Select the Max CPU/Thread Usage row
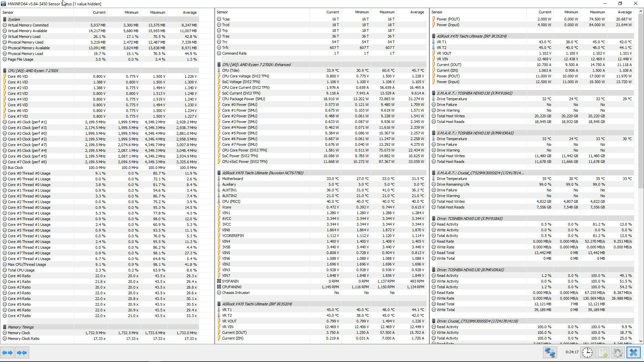 click(100, 264)
